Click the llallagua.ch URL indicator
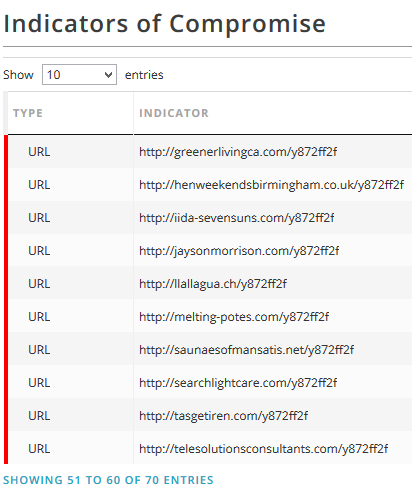 click(213, 284)
